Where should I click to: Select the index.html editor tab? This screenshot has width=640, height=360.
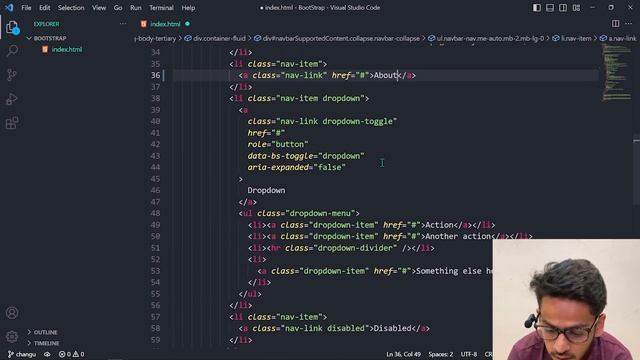click(165, 24)
